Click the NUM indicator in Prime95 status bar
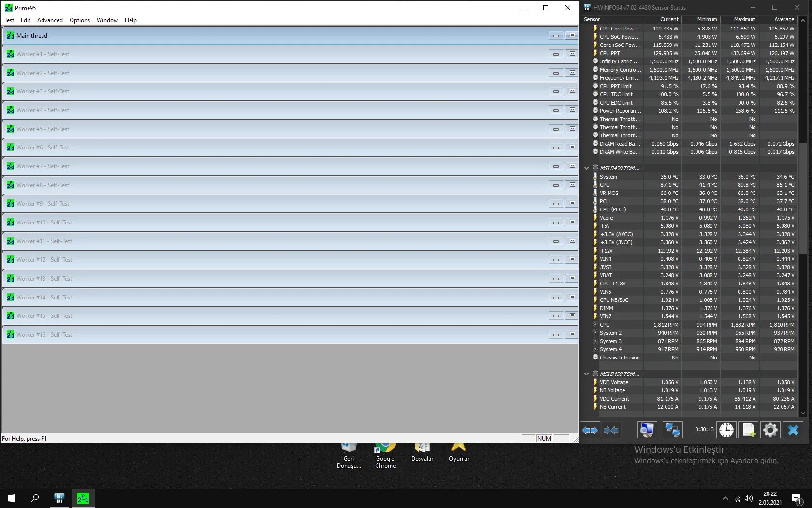812x508 pixels. (x=544, y=438)
